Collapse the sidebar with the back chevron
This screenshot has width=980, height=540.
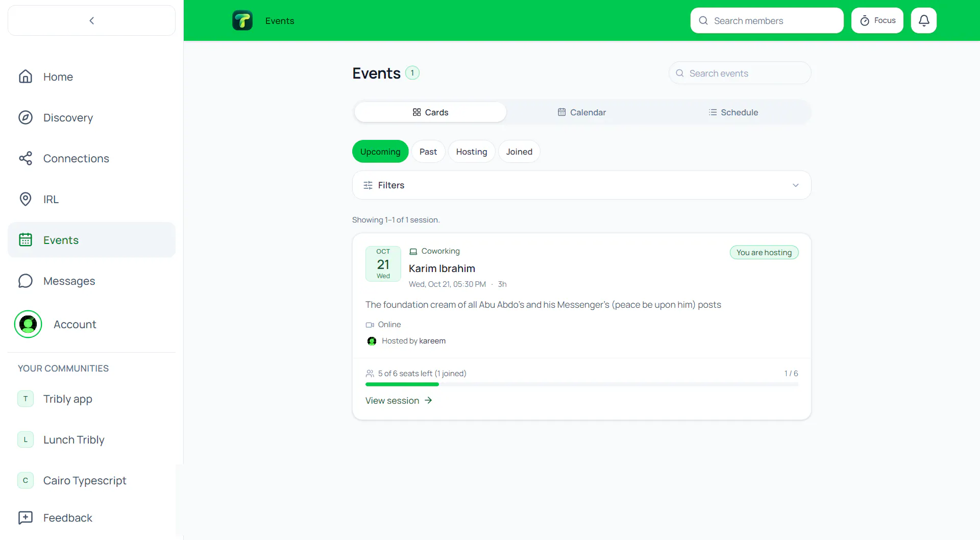point(92,20)
